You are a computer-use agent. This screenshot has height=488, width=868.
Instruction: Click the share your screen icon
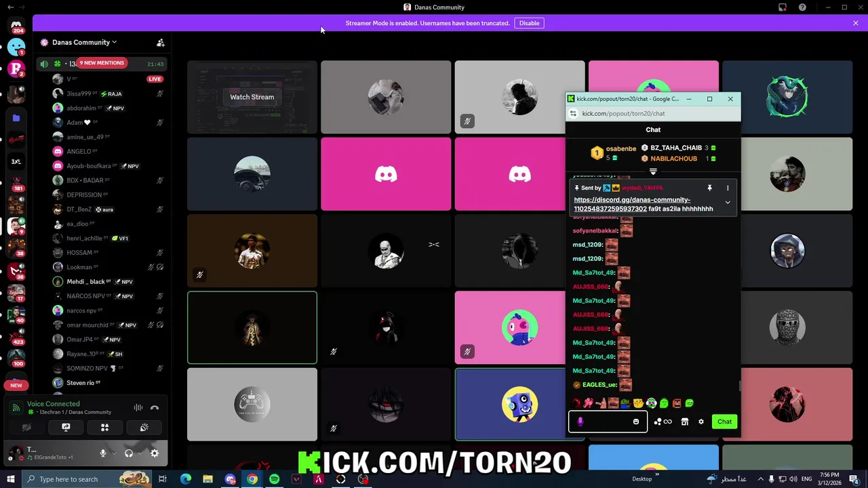coord(66,428)
